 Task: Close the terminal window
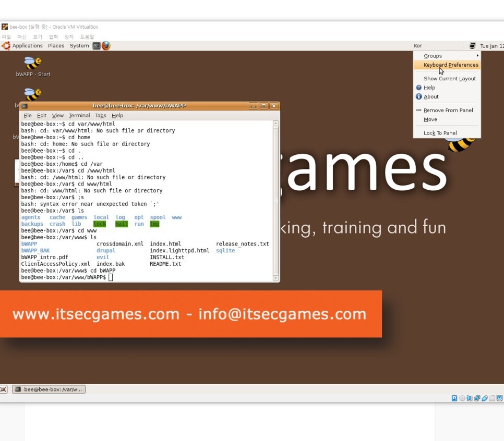274,106
